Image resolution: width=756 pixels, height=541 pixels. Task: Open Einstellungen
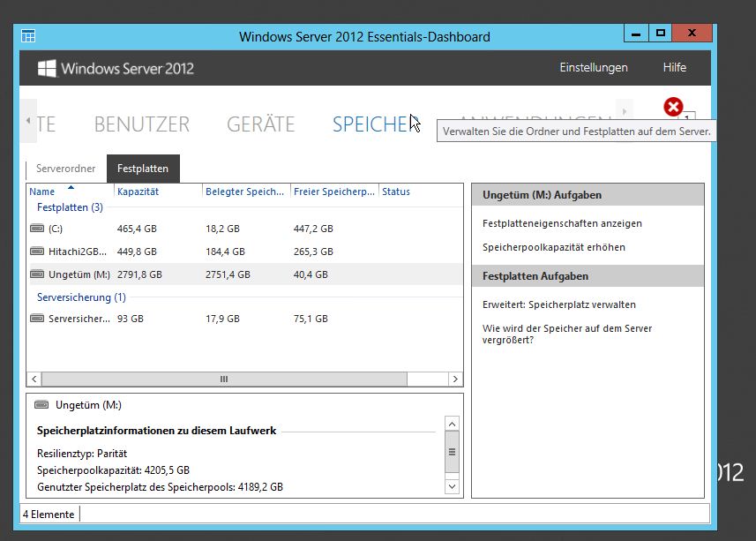[594, 67]
